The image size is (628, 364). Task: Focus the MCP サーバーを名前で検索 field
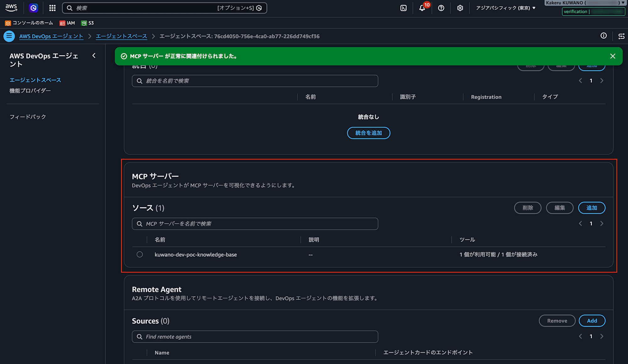[255, 224]
